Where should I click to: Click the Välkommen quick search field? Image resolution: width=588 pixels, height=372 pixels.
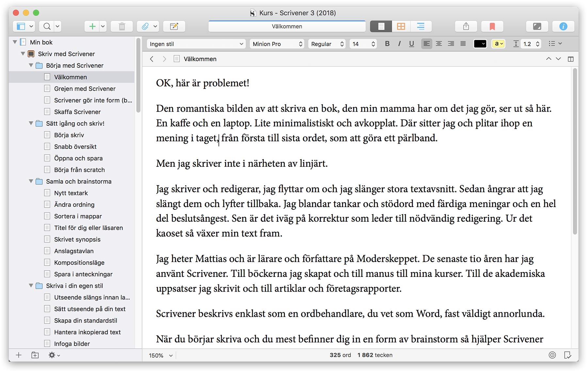pos(287,26)
